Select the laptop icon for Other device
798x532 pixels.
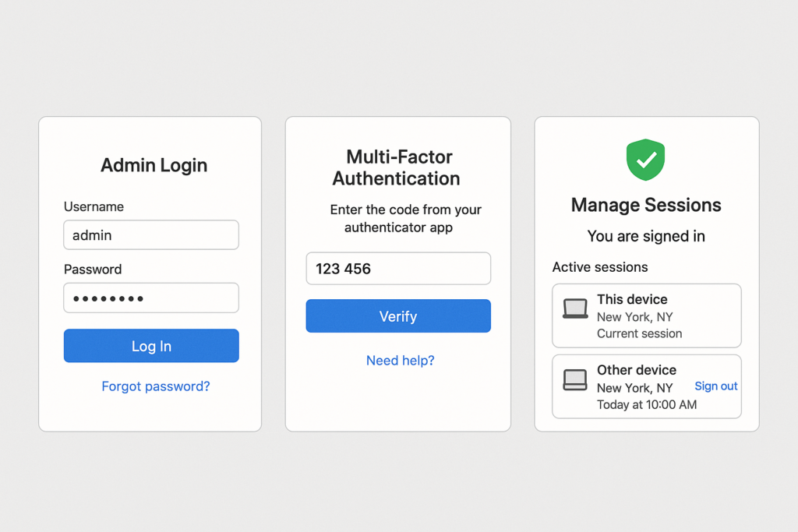(x=574, y=379)
